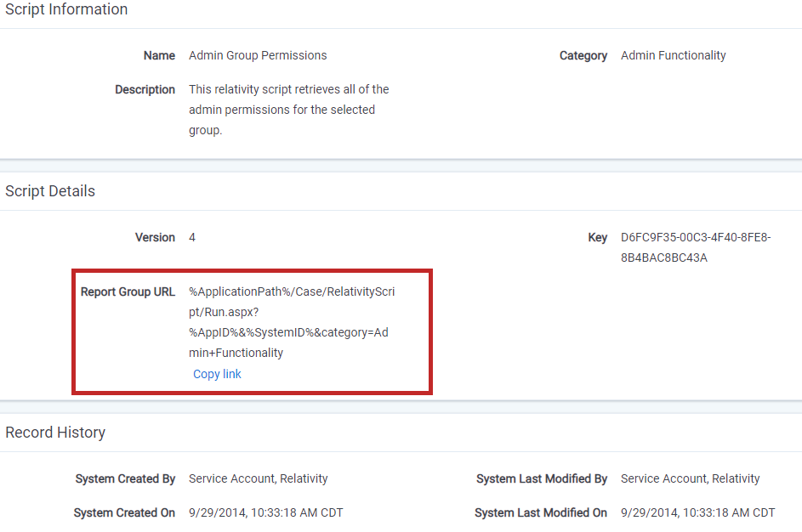Click the System Created On timestamp
Viewport: 802px width, 532px height.
coord(266,512)
